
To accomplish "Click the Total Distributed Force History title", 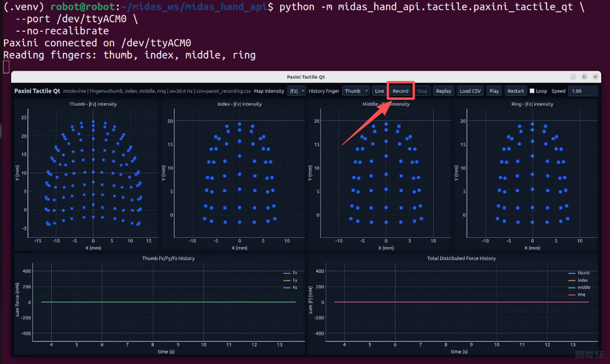I will [x=461, y=258].
